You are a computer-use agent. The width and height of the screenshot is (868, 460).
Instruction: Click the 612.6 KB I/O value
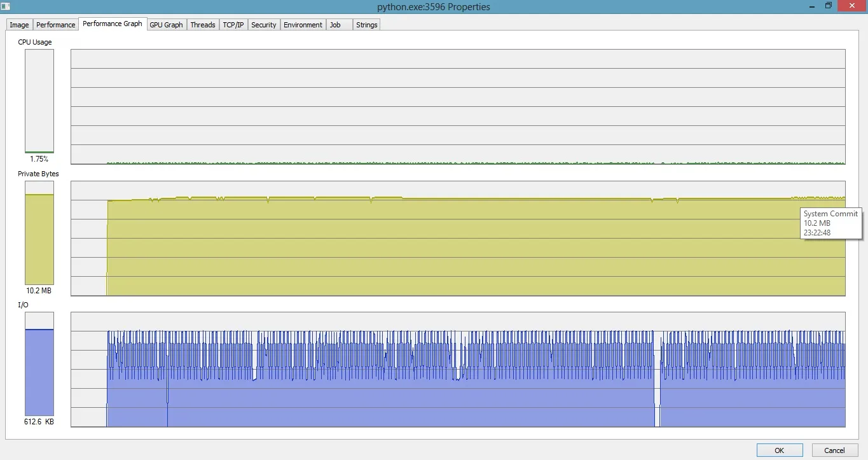[39, 422]
